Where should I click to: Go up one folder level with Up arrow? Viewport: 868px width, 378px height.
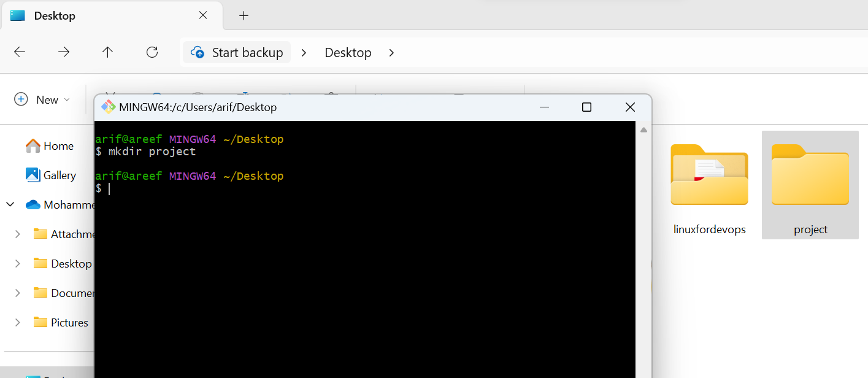[x=108, y=52]
